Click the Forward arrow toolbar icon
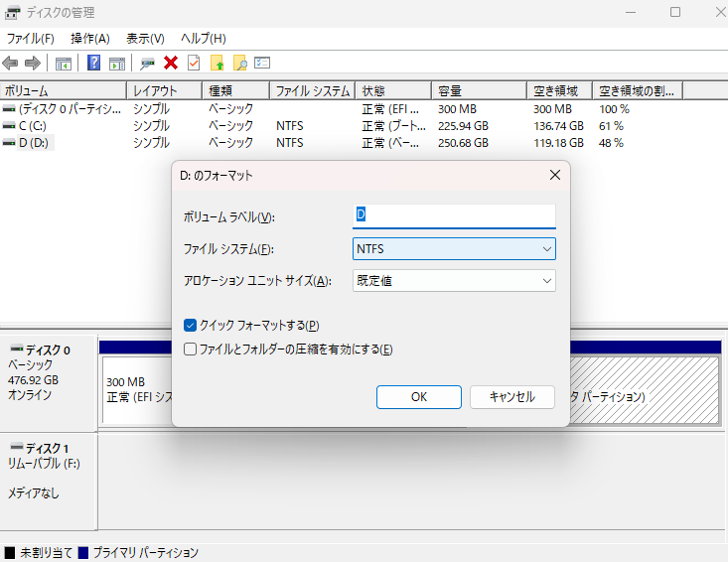The width and height of the screenshot is (728, 562). pos(32,63)
